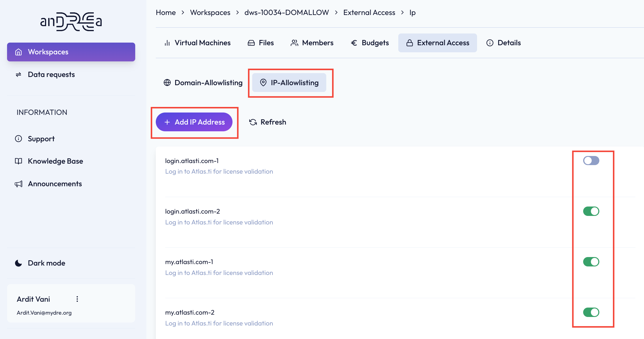644x339 pixels.
Task: Select the Domain-Allowlisting sub-tab
Action: coord(203,83)
